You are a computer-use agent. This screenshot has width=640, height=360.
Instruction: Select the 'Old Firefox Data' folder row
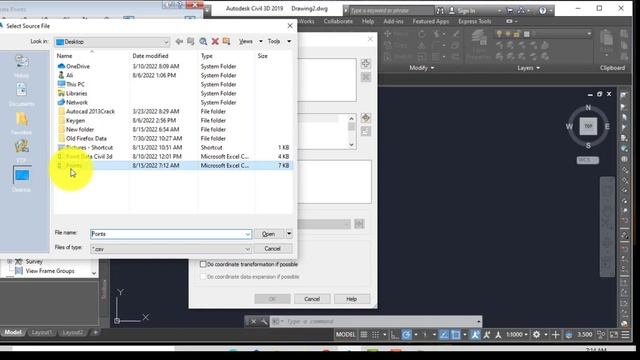[x=173, y=138]
